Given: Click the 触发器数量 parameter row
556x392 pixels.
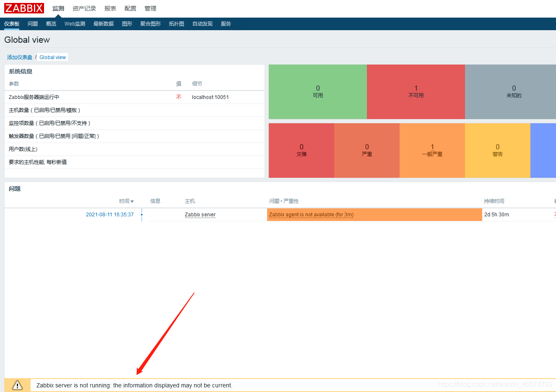Looking at the screenshot, I should tap(135, 136).
